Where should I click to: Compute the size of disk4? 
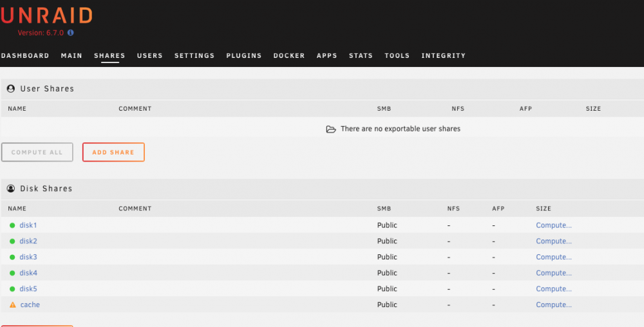554,273
